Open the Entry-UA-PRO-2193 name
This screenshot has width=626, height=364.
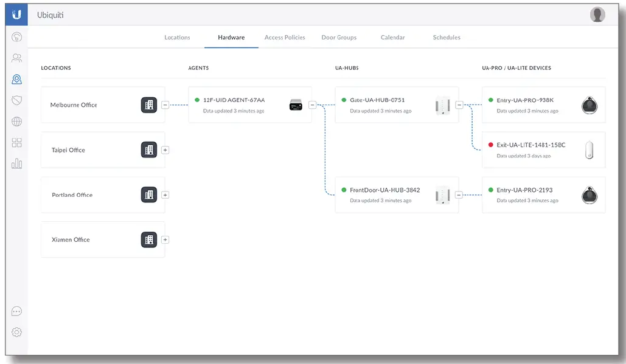click(x=524, y=190)
